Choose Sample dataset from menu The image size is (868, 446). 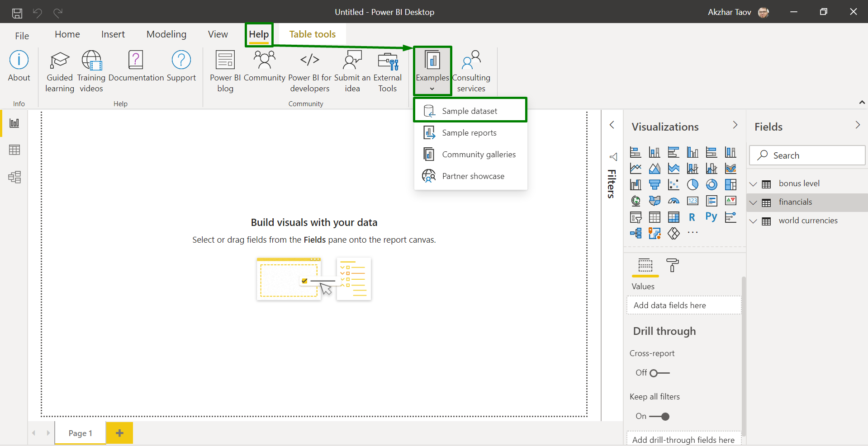[470, 111]
